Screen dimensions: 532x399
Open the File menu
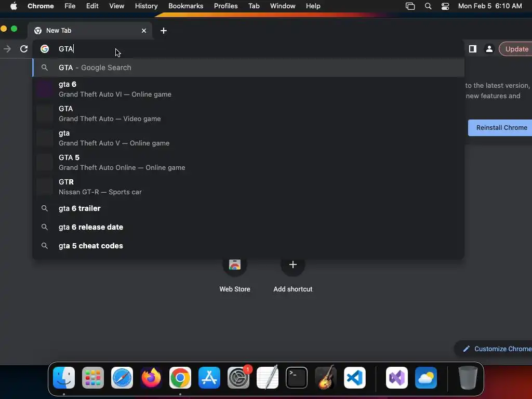point(70,6)
